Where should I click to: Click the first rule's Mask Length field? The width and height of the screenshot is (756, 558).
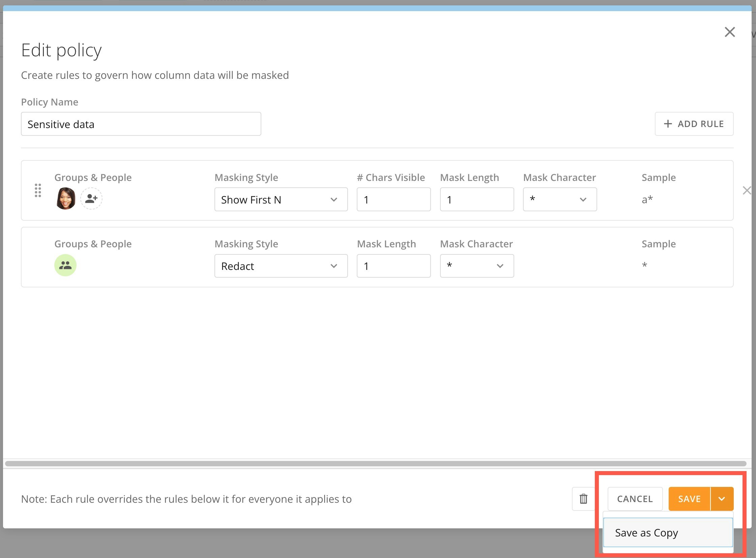coord(476,199)
